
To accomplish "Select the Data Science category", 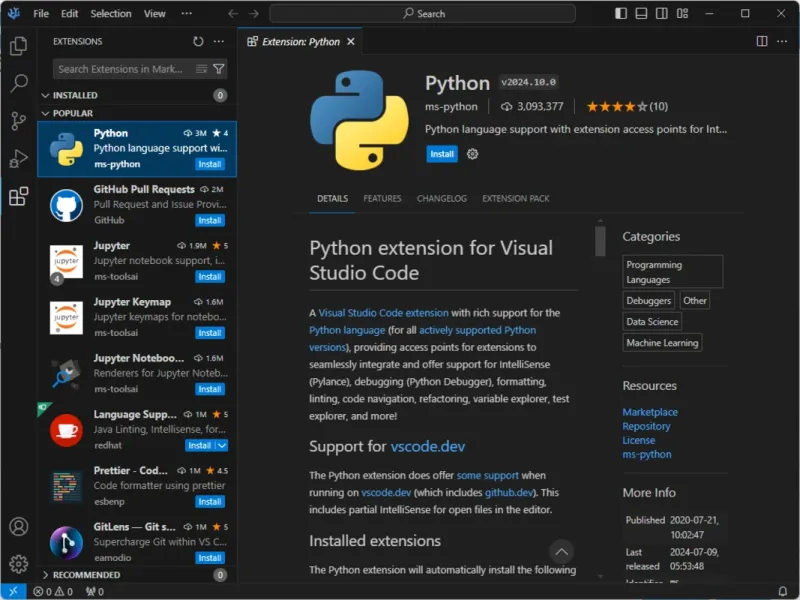I will coord(652,321).
